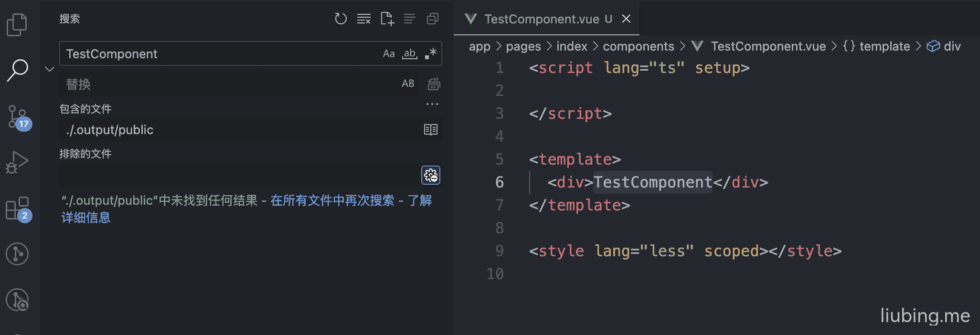980x335 pixels.
Task: Open the Extensions view with the 2 badge
Action: point(19,209)
